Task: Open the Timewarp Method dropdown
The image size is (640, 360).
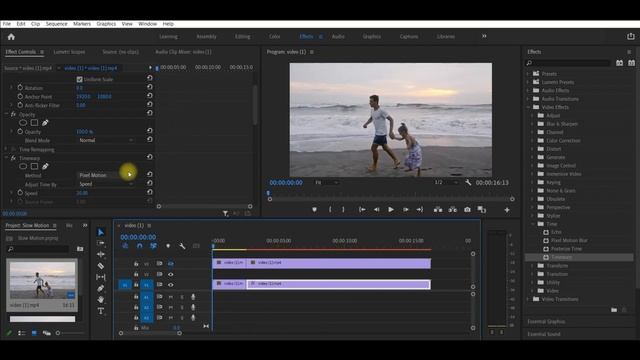Action: click(107, 175)
